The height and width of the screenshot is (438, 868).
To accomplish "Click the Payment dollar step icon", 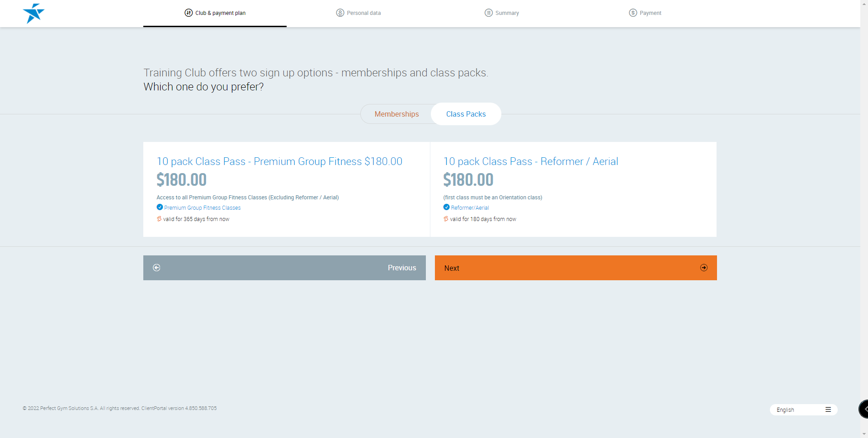I will [x=633, y=13].
